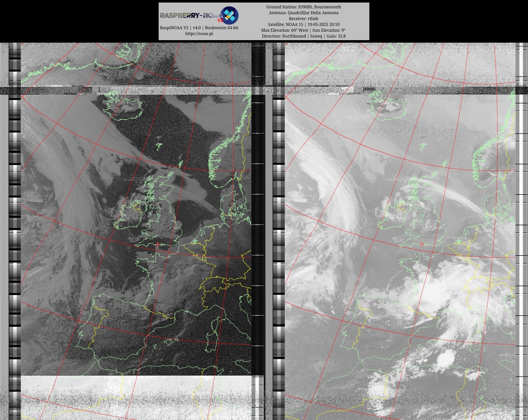
Task: Click the 'Receiver: rtlsdr' text
Action: pos(304,19)
